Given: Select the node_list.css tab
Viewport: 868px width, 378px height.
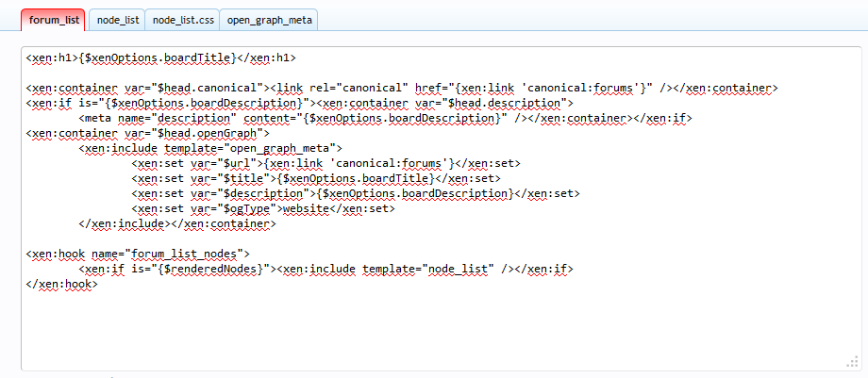Looking at the screenshot, I should 182,20.
